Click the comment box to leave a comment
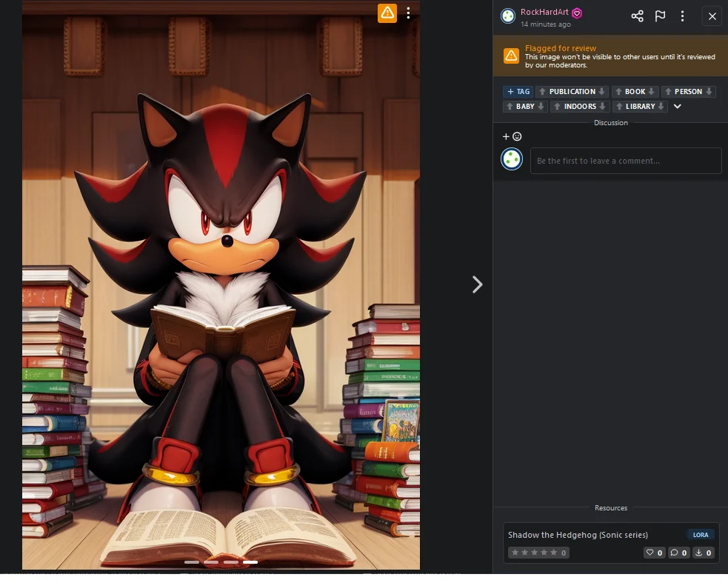Image resolution: width=728 pixels, height=580 pixels. click(x=626, y=161)
